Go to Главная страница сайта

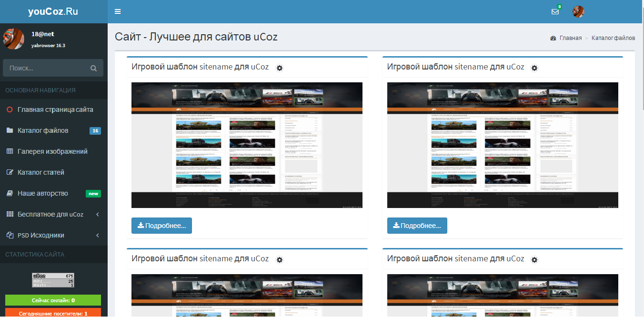tap(54, 109)
